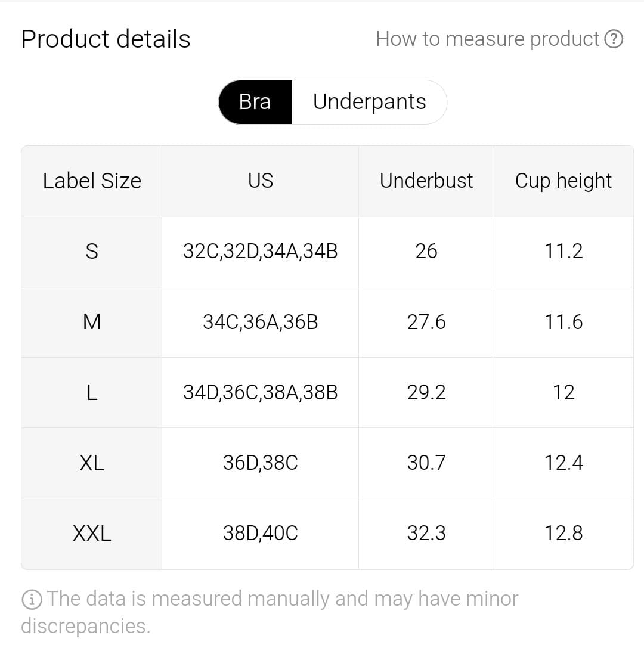Click the 12.8 cup height value

coord(563,533)
